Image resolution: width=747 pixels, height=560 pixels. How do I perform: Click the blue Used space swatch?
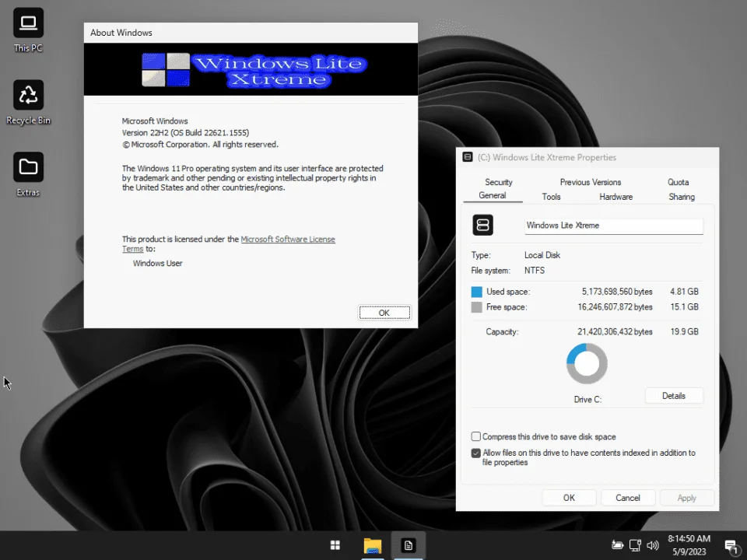(x=476, y=292)
